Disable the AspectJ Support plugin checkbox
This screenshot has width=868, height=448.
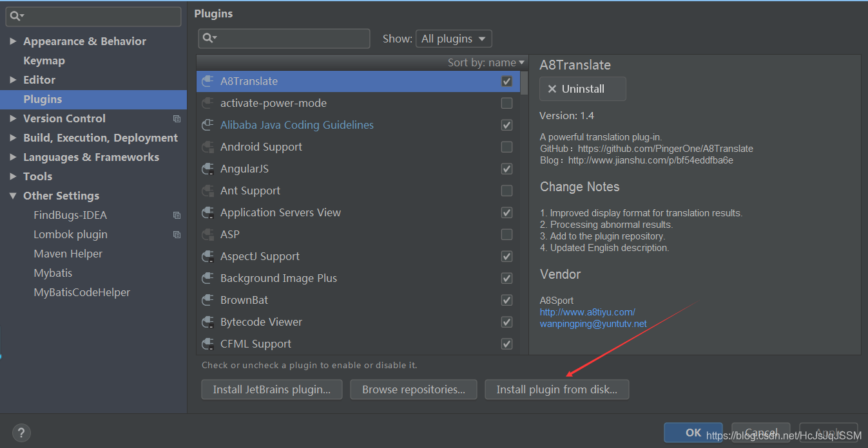pos(506,256)
